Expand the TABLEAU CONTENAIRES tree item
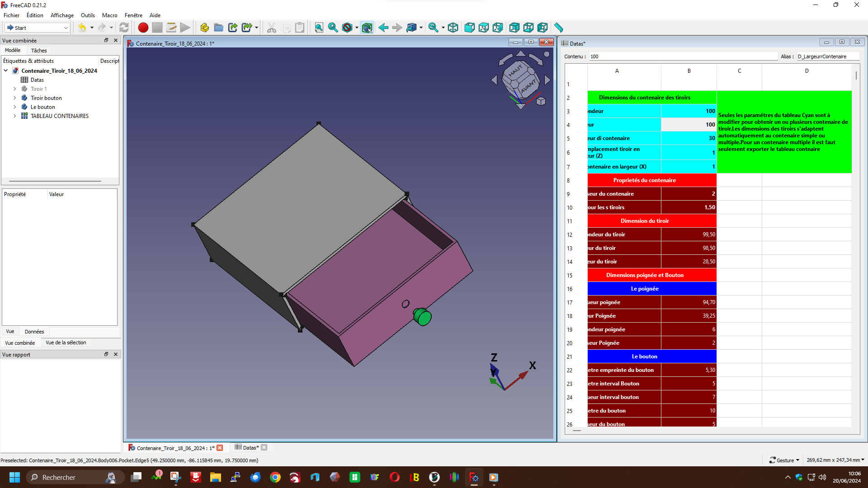 [x=14, y=116]
